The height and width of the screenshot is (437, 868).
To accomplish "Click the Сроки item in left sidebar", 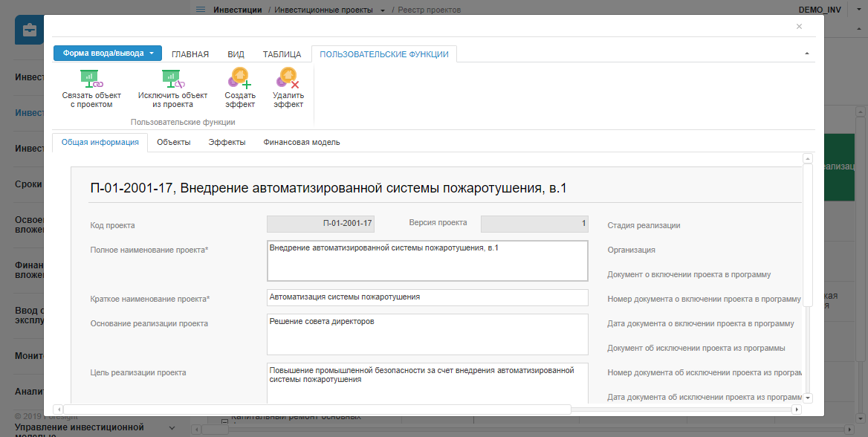I will click(x=29, y=184).
